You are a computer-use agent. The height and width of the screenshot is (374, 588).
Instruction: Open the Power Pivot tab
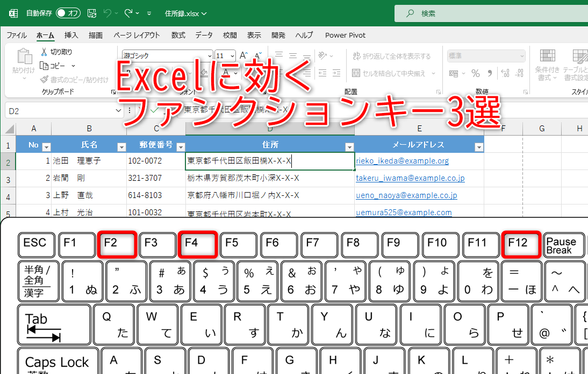click(345, 35)
